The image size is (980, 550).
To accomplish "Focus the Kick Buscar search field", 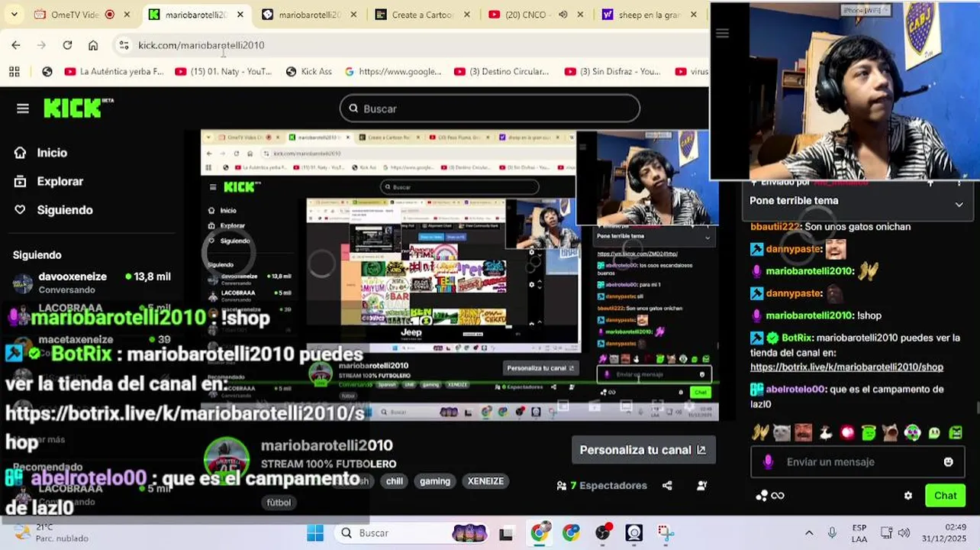I will 490,108.
